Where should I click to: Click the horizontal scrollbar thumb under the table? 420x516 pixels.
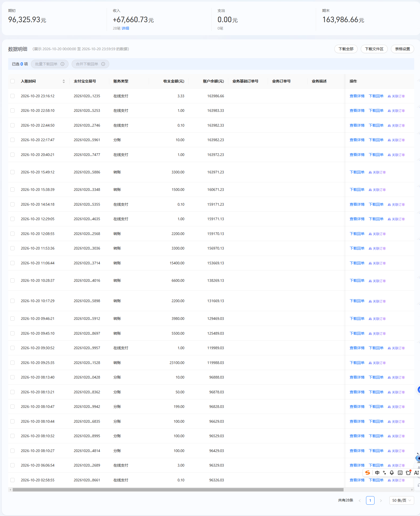178,490
